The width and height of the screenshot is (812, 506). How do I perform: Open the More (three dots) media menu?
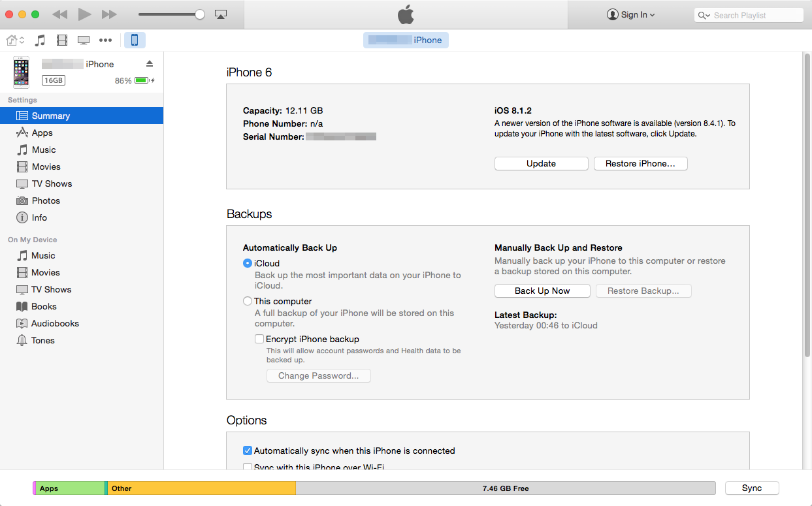105,40
